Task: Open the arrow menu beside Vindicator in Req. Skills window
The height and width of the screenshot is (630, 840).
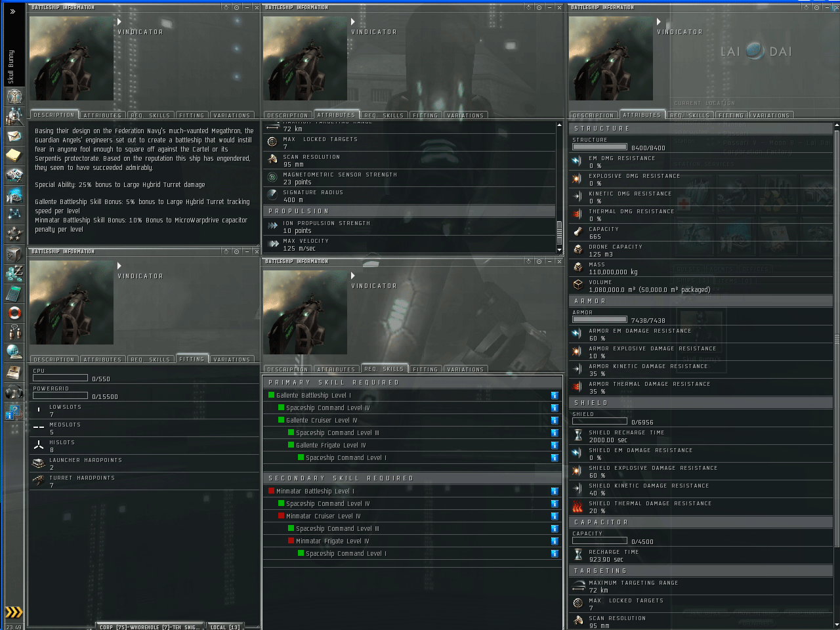Action: pos(353,276)
